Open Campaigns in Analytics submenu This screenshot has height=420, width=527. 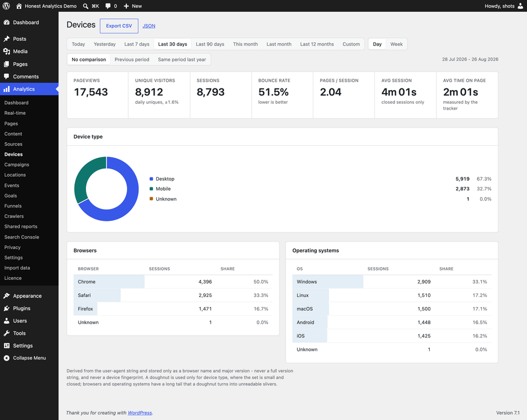tap(17, 165)
